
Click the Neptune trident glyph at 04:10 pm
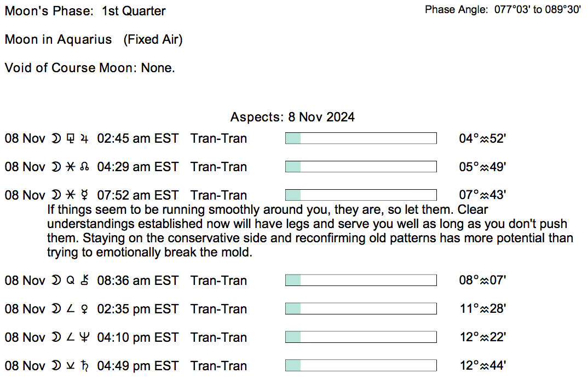(84, 338)
